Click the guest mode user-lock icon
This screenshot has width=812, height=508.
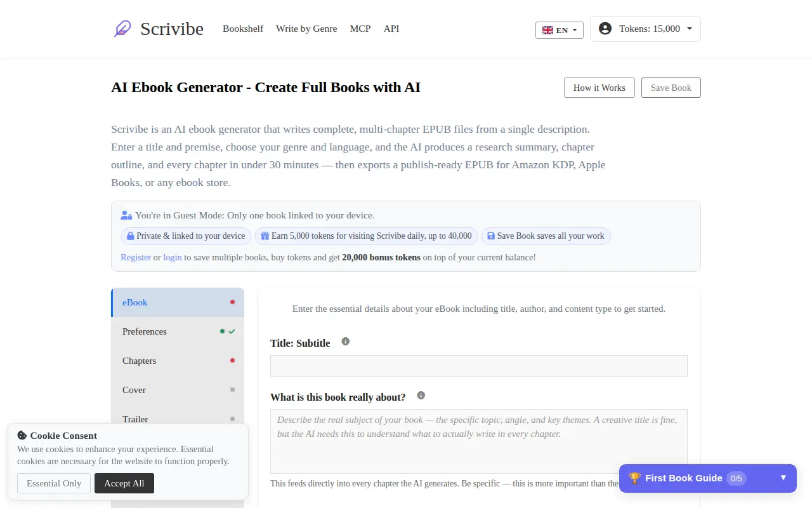coord(126,215)
